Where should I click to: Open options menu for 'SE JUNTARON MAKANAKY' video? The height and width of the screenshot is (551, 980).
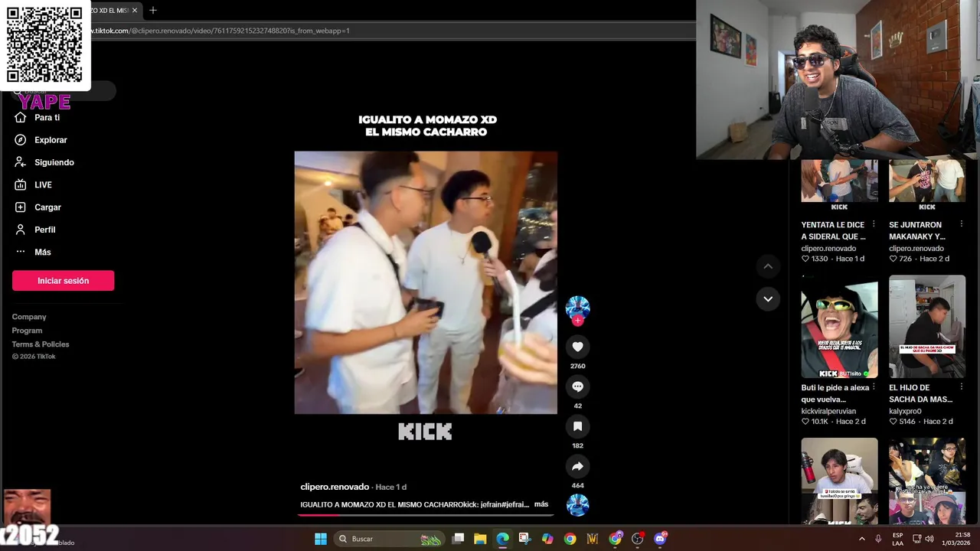(962, 224)
